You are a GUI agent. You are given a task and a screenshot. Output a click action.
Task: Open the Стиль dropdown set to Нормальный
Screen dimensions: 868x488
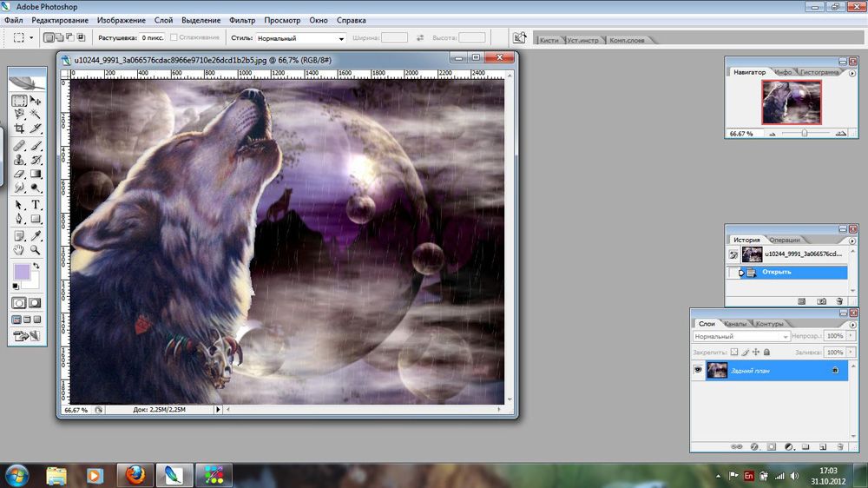pyautogui.click(x=300, y=38)
